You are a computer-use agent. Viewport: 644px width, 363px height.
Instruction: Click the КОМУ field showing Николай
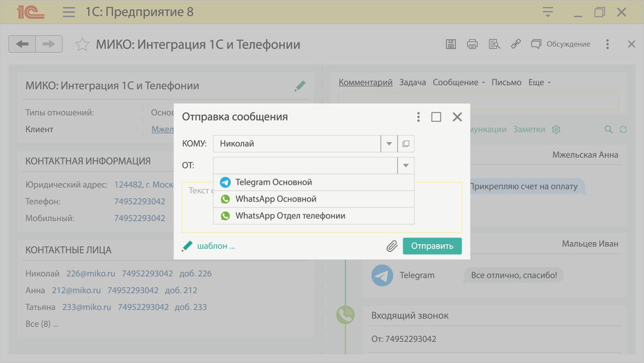click(297, 144)
